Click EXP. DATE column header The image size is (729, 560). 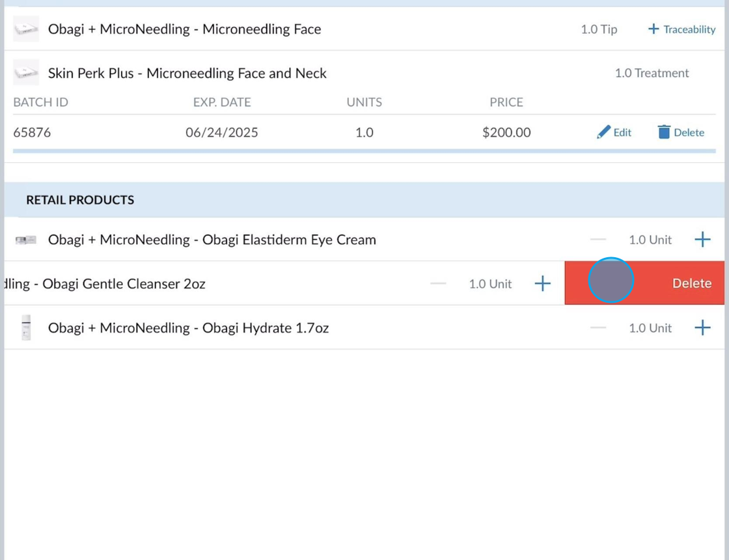(222, 102)
